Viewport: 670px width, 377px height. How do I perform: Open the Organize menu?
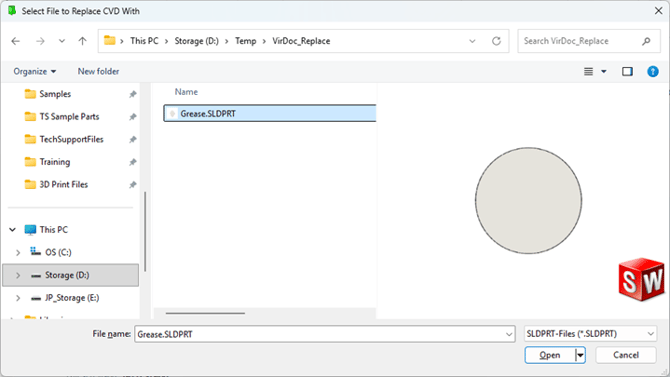(x=35, y=71)
